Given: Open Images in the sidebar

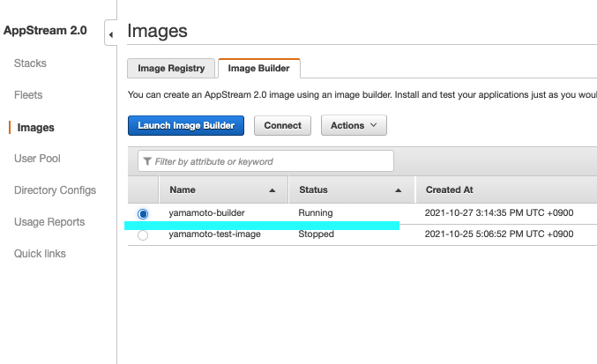Looking at the screenshot, I should pyautogui.click(x=36, y=128).
